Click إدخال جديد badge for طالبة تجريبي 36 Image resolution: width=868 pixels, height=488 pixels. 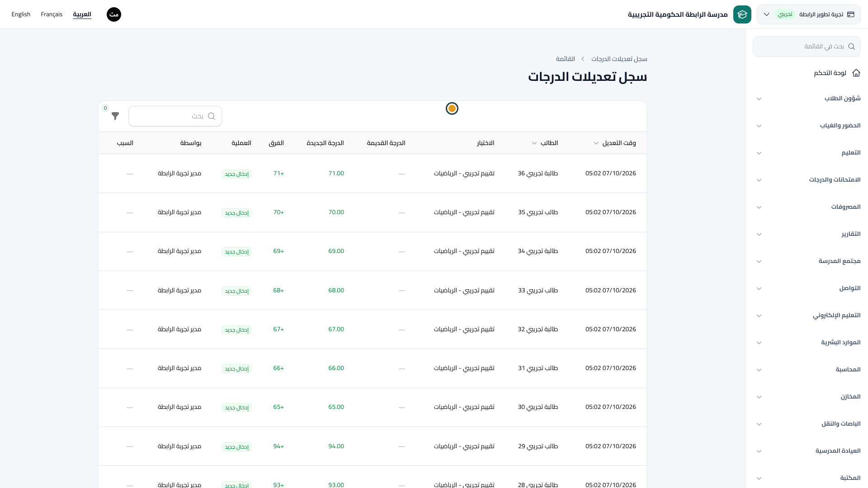[x=237, y=174]
